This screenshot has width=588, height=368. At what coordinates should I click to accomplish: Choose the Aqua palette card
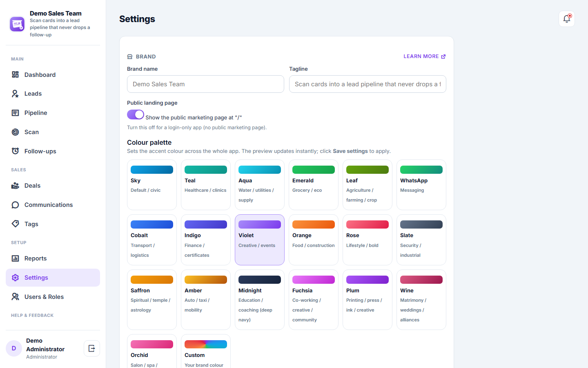260,185
